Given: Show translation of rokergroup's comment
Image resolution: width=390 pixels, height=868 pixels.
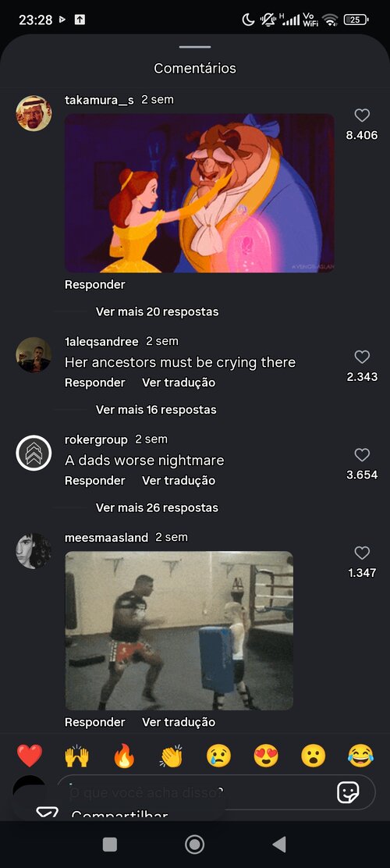Looking at the screenshot, I should (179, 481).
